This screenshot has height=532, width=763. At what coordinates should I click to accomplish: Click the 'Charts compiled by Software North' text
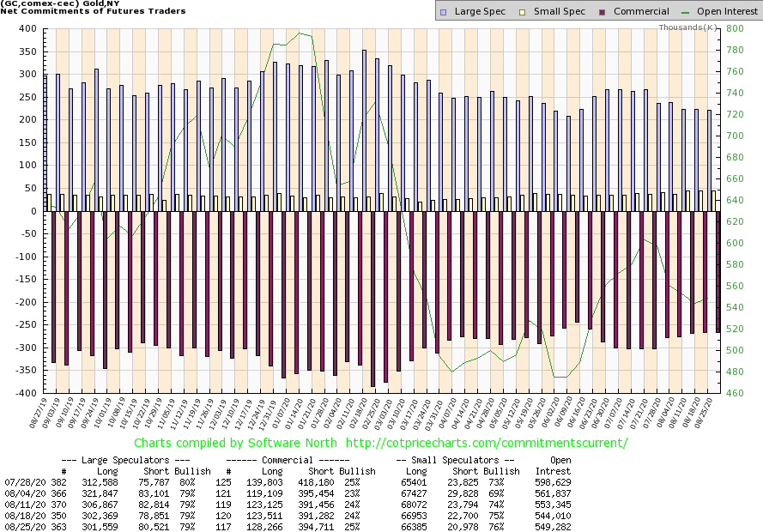[241, 444]
